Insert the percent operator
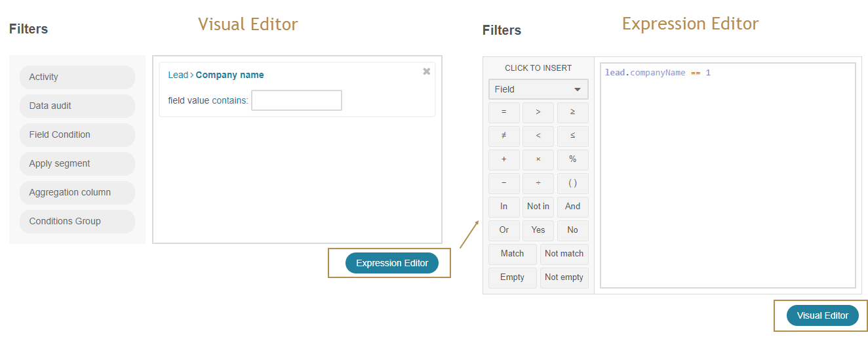The width and height of the screenshot is (868, 341). 572,159
